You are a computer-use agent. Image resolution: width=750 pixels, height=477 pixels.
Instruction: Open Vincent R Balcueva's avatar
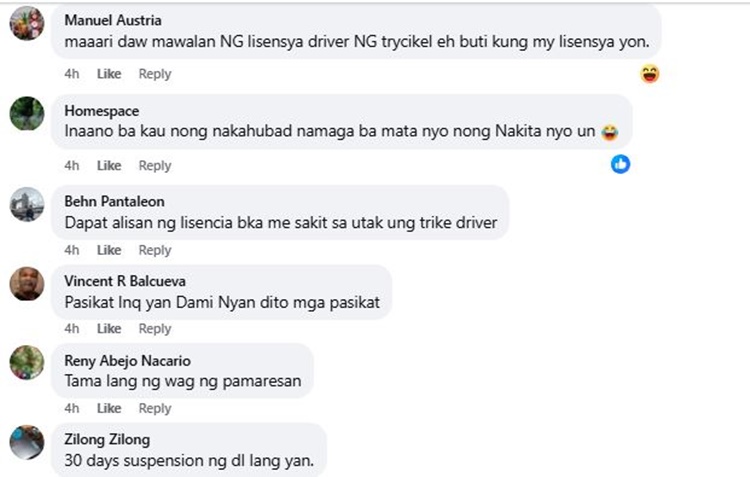pyautogui.click(x=27, y=284)
